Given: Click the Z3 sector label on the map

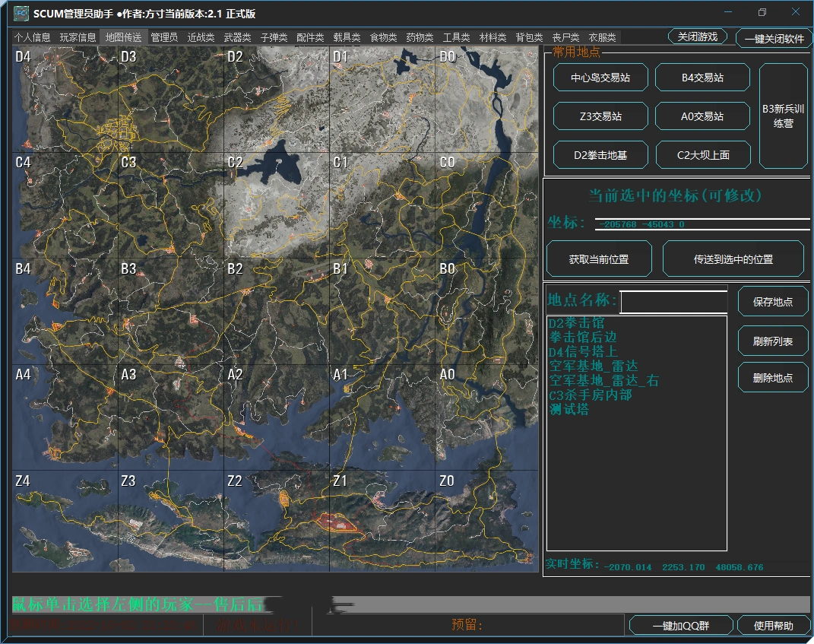Looking at the screenshot, I should point(128,481).
